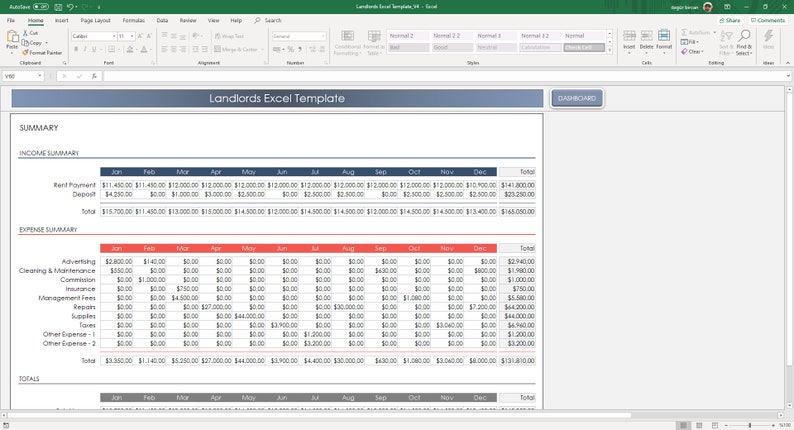Screen dimensions: 794x430
Task: Switch to the Insert tab
Action: [x=61, y=20]
